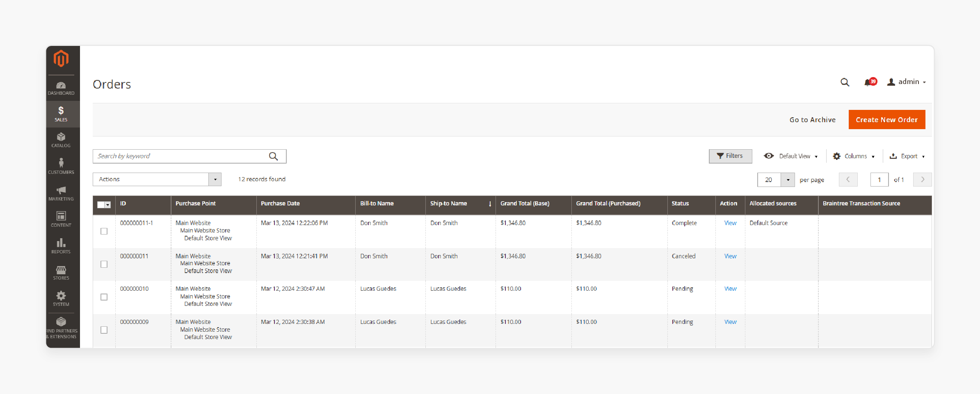Click View link for canceled order 000000011
Image resolution: width=980 pixels, height=394 pixels.
pos(730,256)
